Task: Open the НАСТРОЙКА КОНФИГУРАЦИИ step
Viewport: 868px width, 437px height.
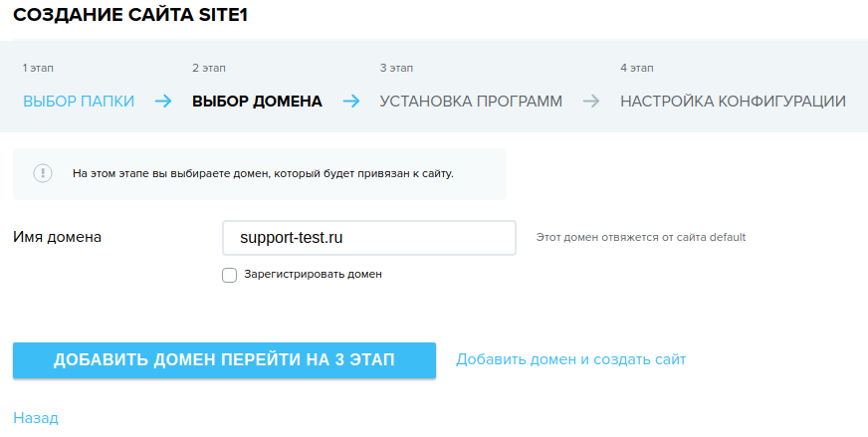Action: pos(733,102)
